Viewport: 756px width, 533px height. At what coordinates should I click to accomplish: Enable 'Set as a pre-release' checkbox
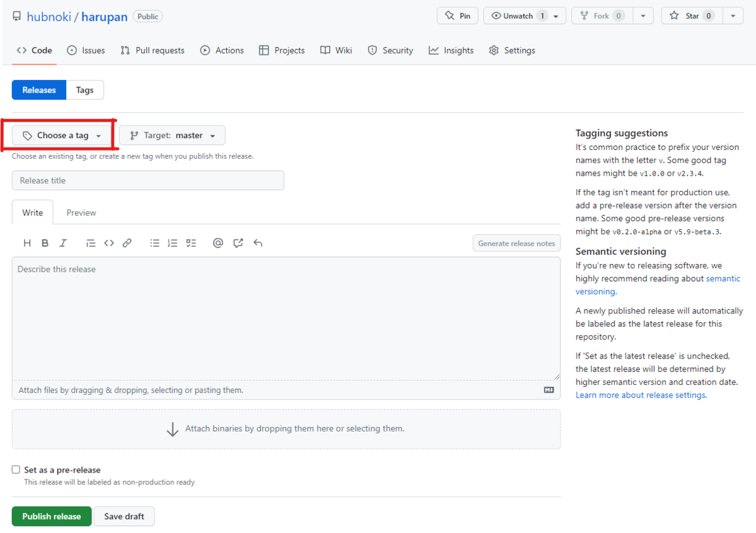pos(15,469)
